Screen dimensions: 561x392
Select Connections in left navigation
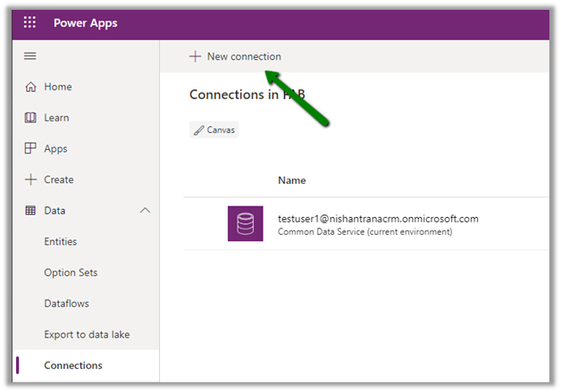[x=73, y=365]
